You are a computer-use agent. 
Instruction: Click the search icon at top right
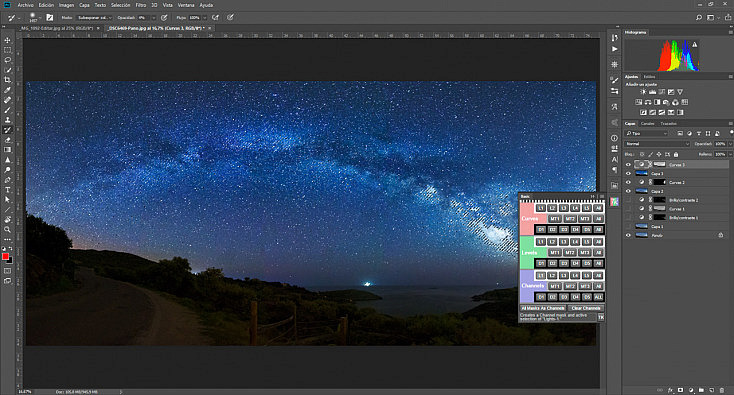pyautogui.click(x=698, y=17)
